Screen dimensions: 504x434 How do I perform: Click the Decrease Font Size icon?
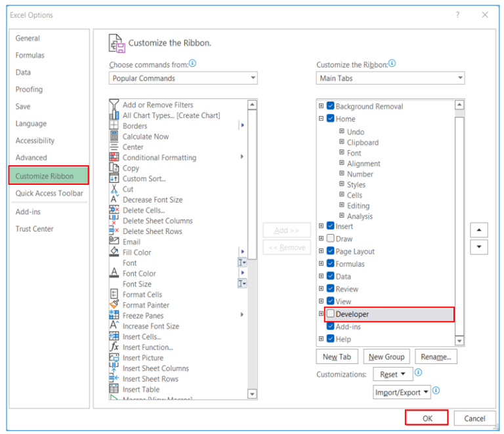click(114, 199)
